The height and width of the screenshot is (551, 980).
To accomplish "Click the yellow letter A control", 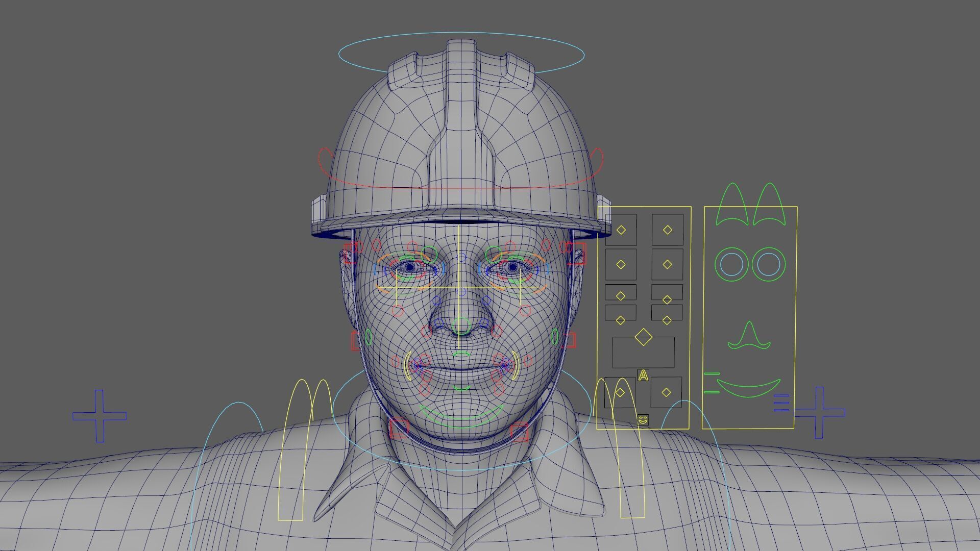I will pos(643,375).
